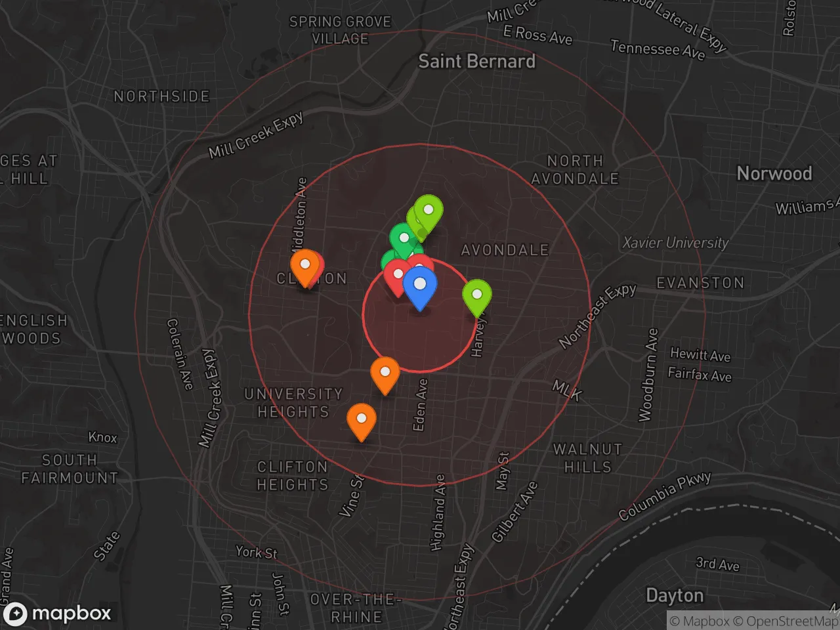Click the Northside neighborhood label
This screenshot has height=630, width=840.
[x=161, y=96]
